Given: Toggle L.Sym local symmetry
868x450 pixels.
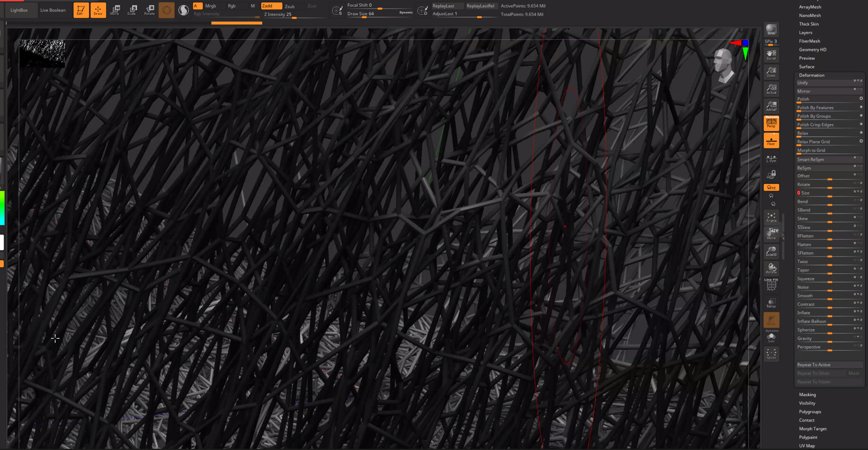Looking at the screenshot, I should (x=771, y=159).
